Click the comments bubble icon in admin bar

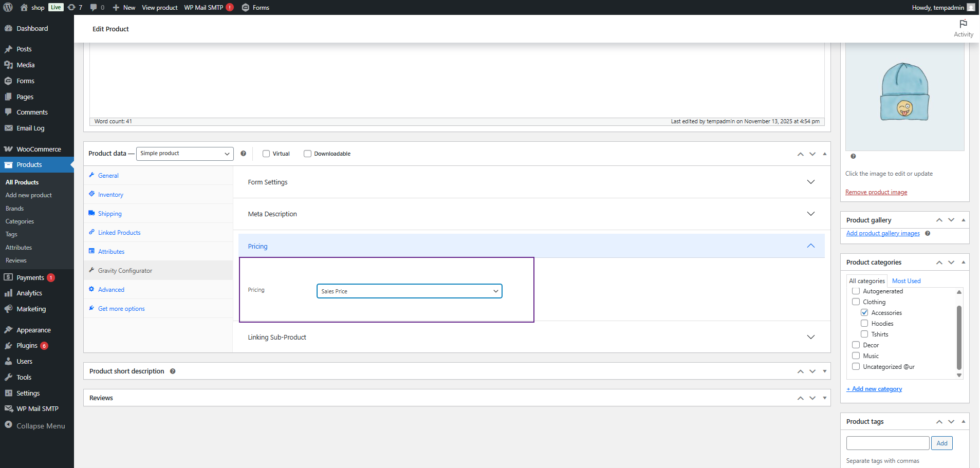94,7
